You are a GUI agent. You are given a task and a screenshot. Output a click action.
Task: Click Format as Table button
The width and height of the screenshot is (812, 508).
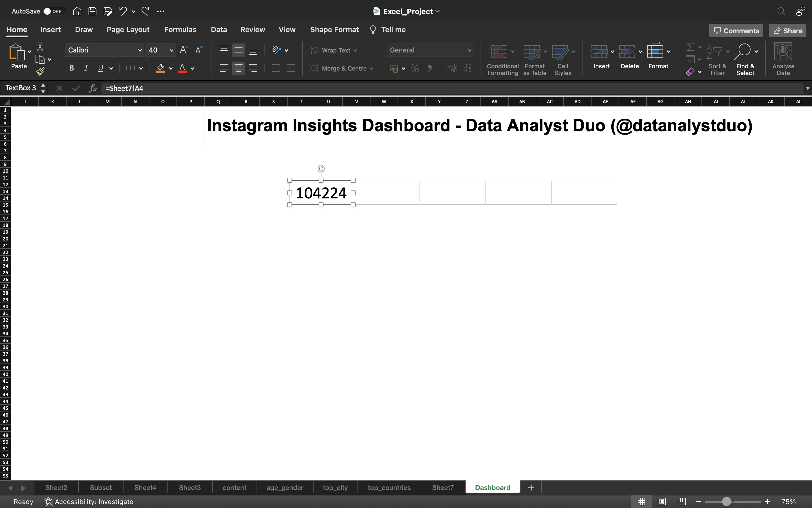click(x=535, y=60)
